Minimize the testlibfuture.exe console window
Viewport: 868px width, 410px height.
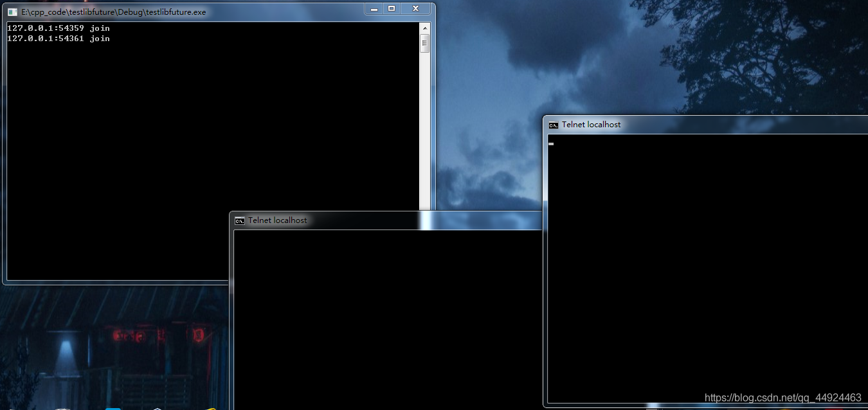click(374, 8)
